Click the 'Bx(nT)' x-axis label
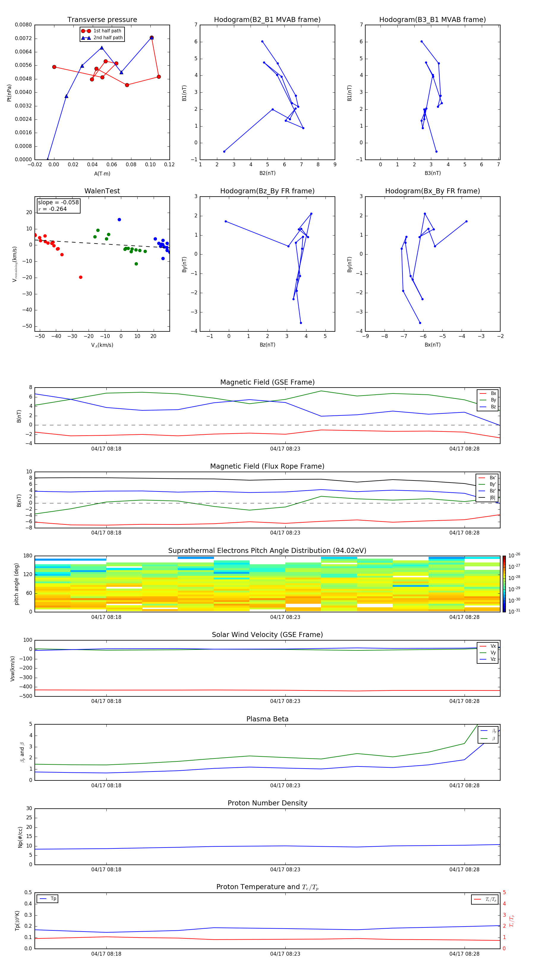 pyautogui.click(x=432, y=345)
